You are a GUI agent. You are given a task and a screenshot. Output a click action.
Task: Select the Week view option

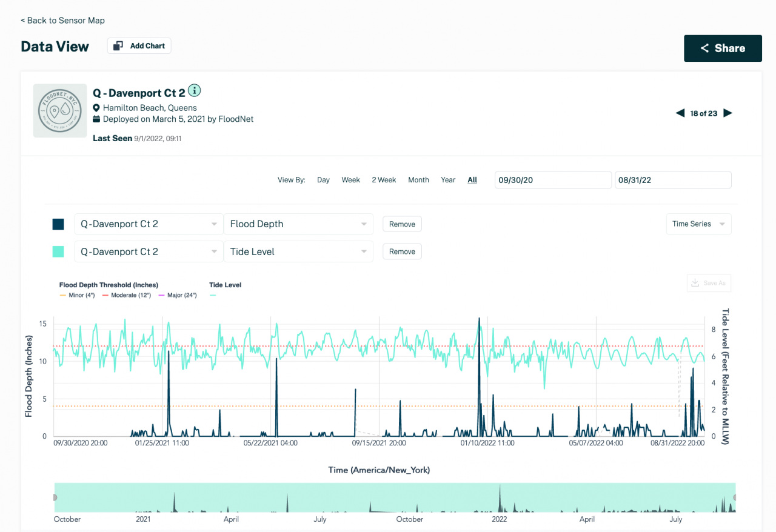click(x=350, y=179)
